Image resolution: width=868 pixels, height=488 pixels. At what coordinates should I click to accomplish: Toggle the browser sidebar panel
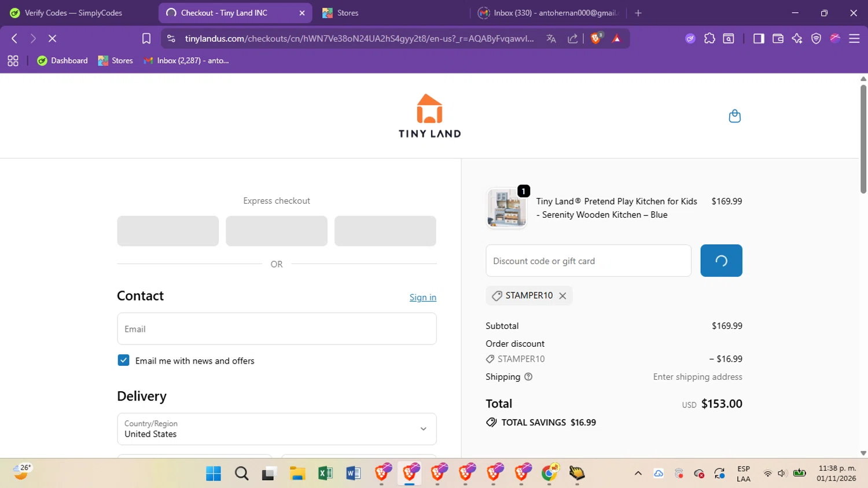[x=759, y=38]
